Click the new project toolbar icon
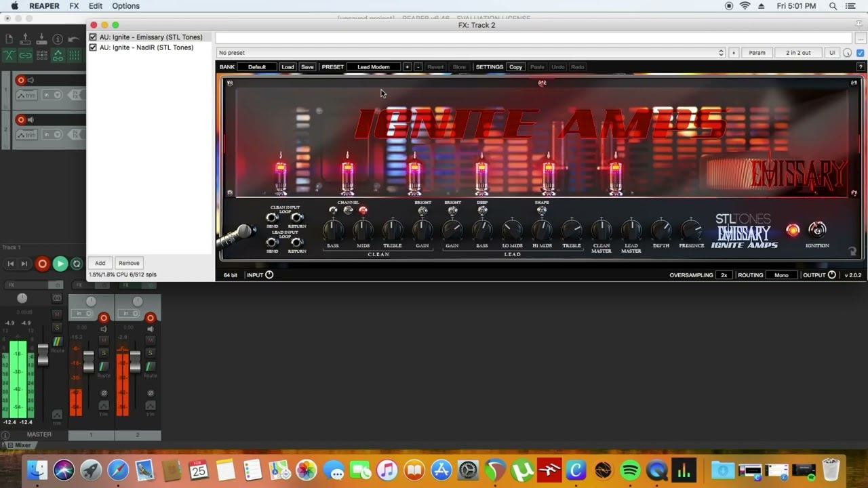Image resolution: width=868 pixels, height=488 pixels. [9, 39]
